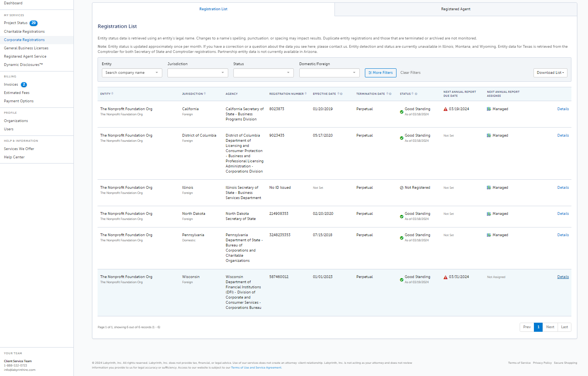Open the Entity search company name dropdown

pos(132,73)
